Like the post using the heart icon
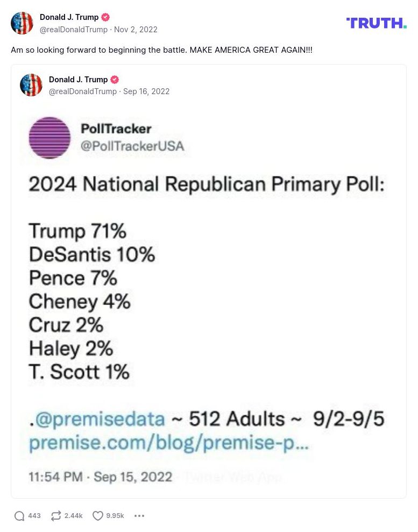 click(x=97, y=515)
